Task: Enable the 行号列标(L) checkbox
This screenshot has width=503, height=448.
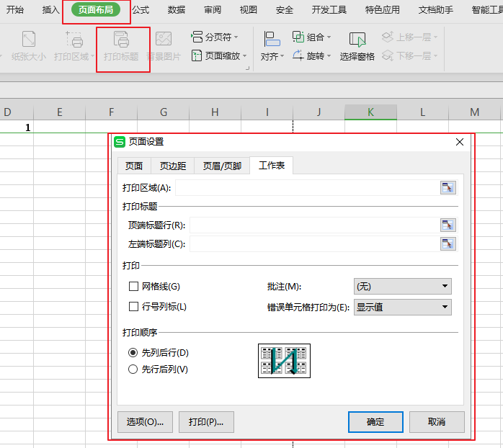Action: point(133,307)
